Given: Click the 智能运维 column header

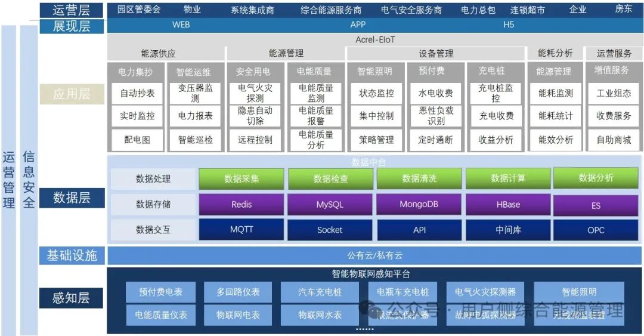Looking at the screenshot, I should 194,72.
